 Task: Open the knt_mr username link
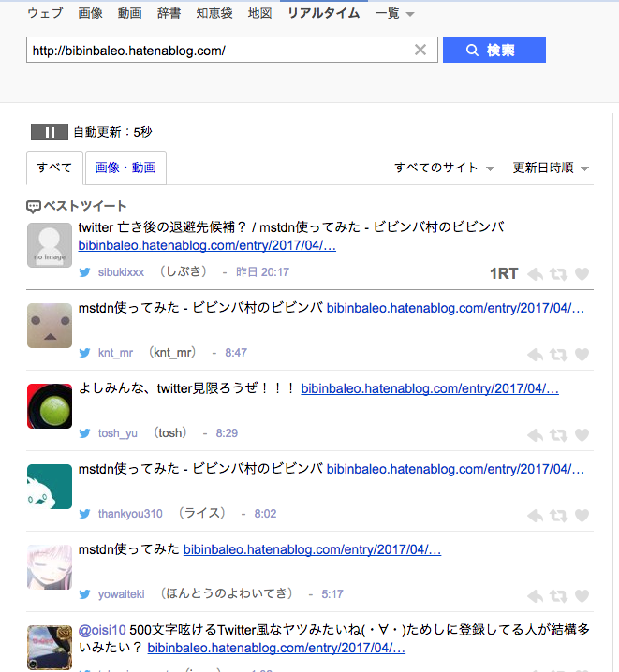pos(115,353)
